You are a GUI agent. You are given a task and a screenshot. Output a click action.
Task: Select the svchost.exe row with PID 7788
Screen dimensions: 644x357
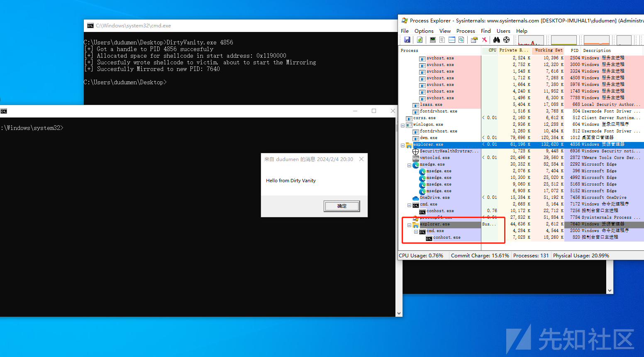(x=521, y=98)
